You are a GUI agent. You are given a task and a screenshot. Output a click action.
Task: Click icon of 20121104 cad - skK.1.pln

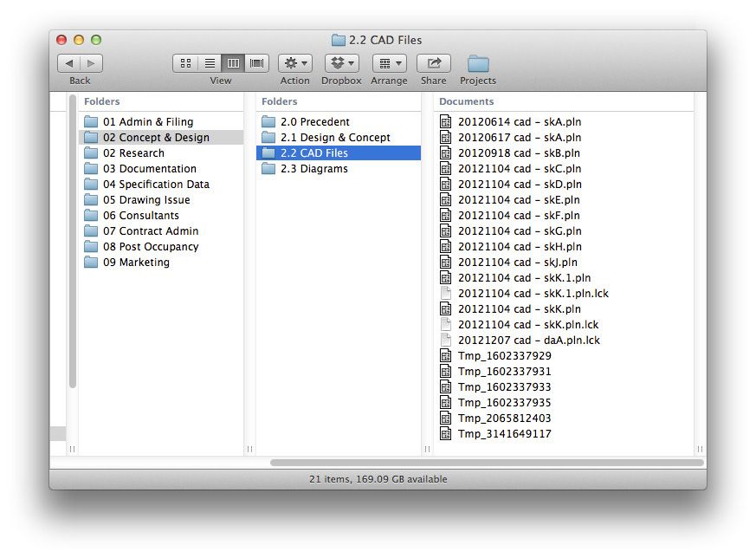(446, 277)
